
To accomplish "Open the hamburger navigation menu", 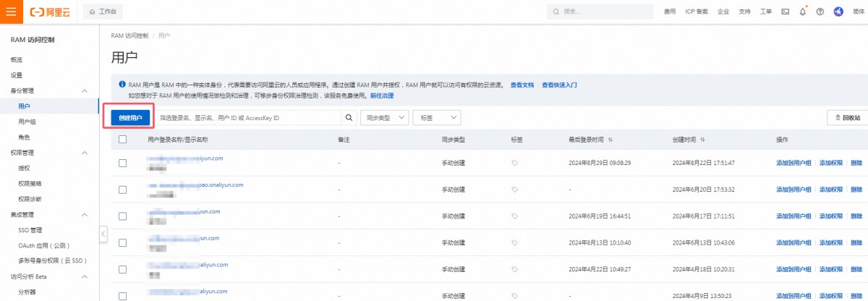I will [11, 12].
